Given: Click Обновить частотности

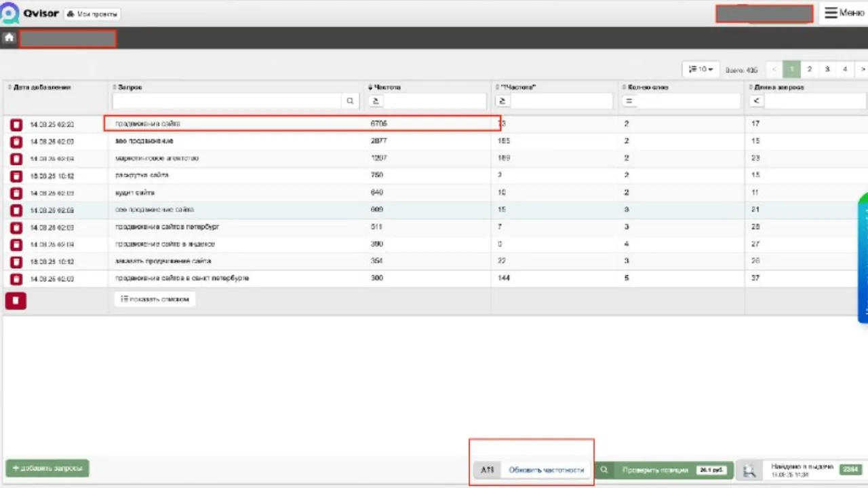Looking at the screenshot, I should click(x=546, y=470).
